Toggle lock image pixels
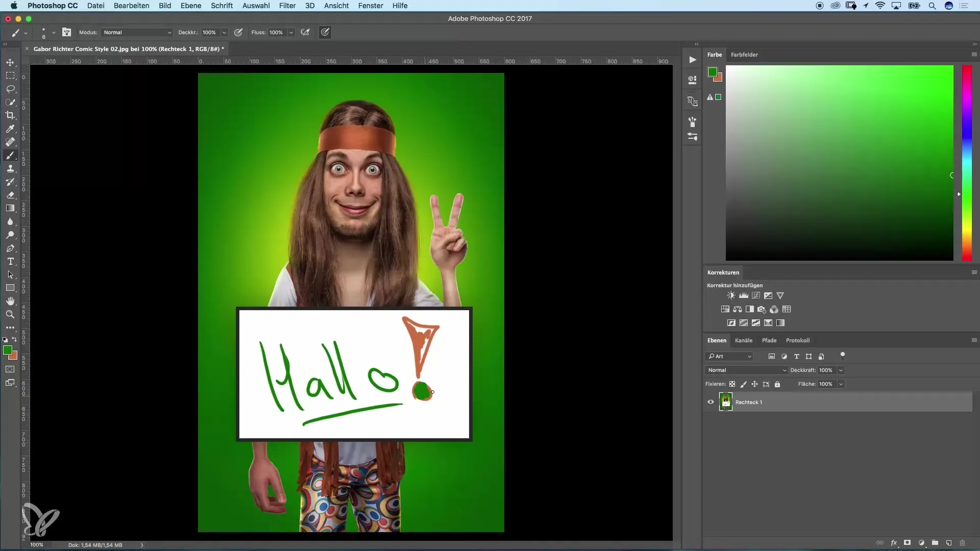Viewport: 980px width, 551px height. tap(743, 384)
